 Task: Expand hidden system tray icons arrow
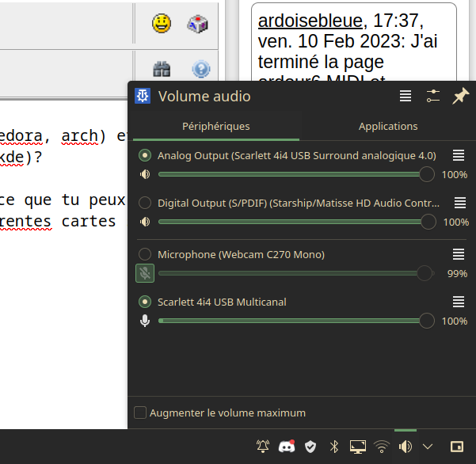coord(428,447)
